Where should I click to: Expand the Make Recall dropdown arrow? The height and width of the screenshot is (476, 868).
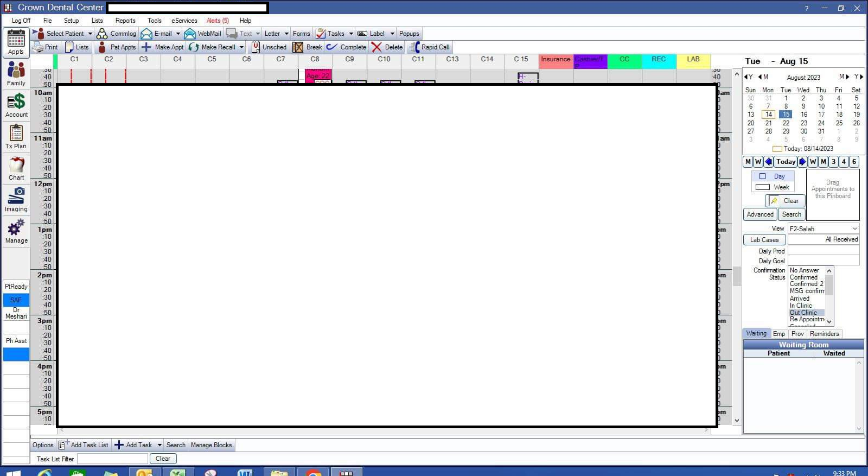[x=241, y=47]
